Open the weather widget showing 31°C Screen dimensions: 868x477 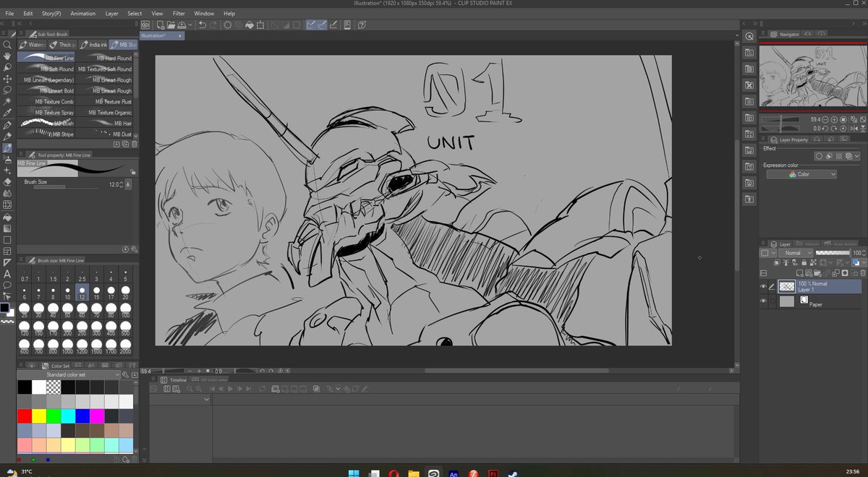pyautogui.click(x=20, y=472)
